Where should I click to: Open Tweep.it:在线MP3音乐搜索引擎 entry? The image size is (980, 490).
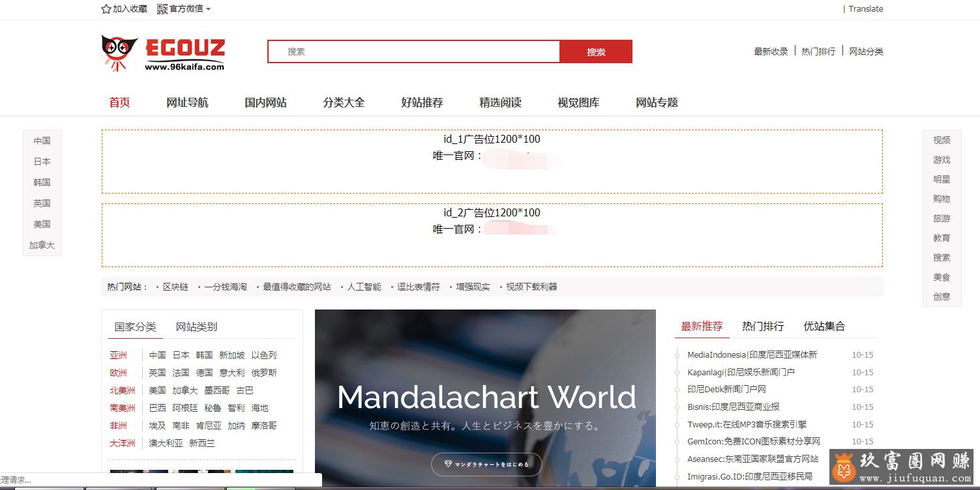coord(747,424)
